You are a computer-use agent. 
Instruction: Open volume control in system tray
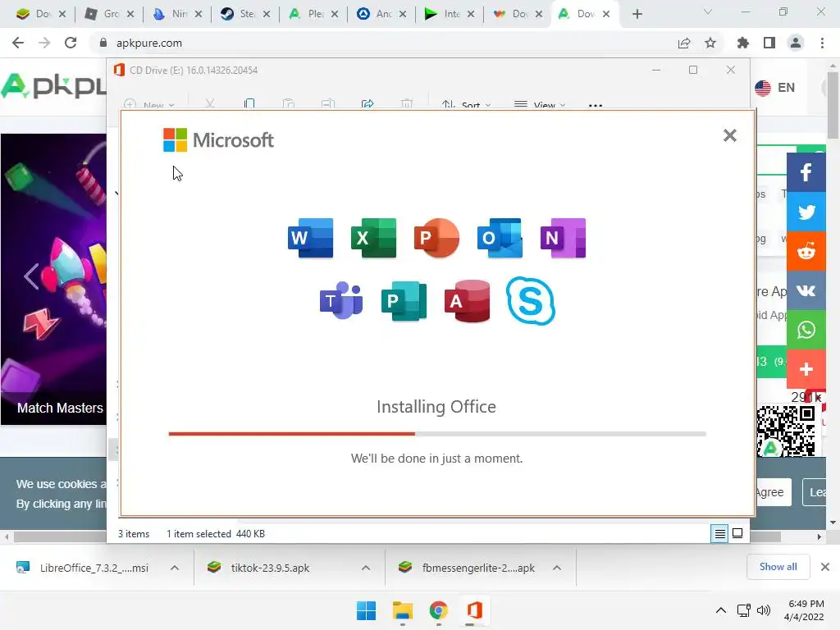pos(764,610)
